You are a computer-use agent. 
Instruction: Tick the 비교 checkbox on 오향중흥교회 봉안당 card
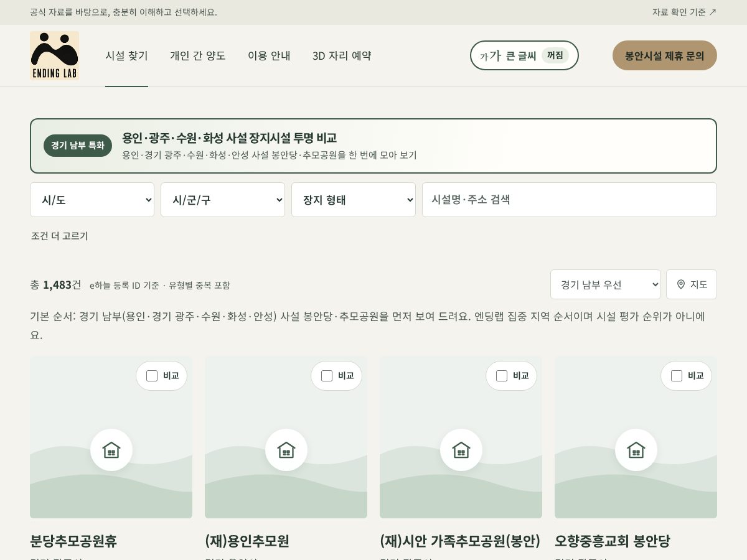(677, 376)
